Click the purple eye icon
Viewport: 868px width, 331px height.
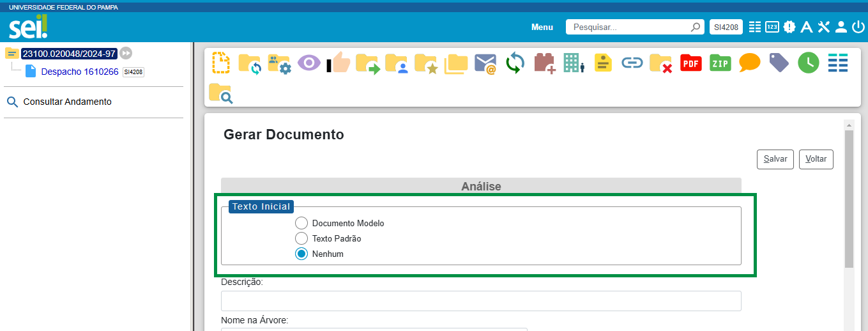tap(309, 63)
